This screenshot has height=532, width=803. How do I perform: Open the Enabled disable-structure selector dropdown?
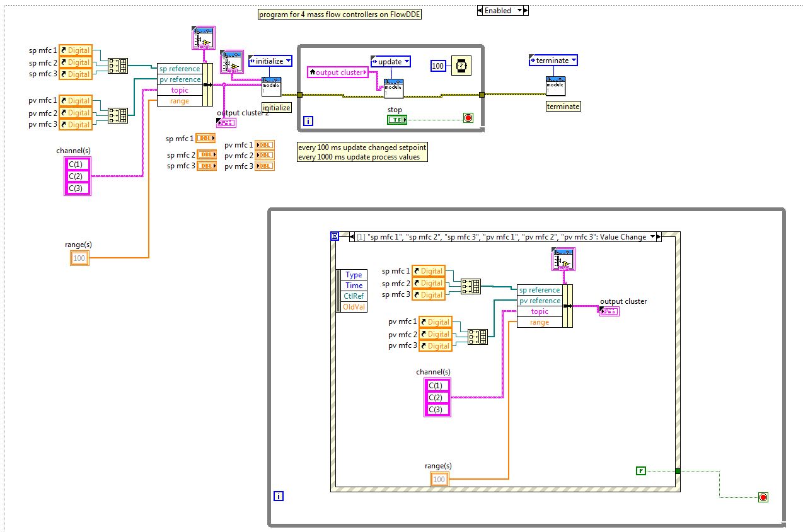[503, 11]
